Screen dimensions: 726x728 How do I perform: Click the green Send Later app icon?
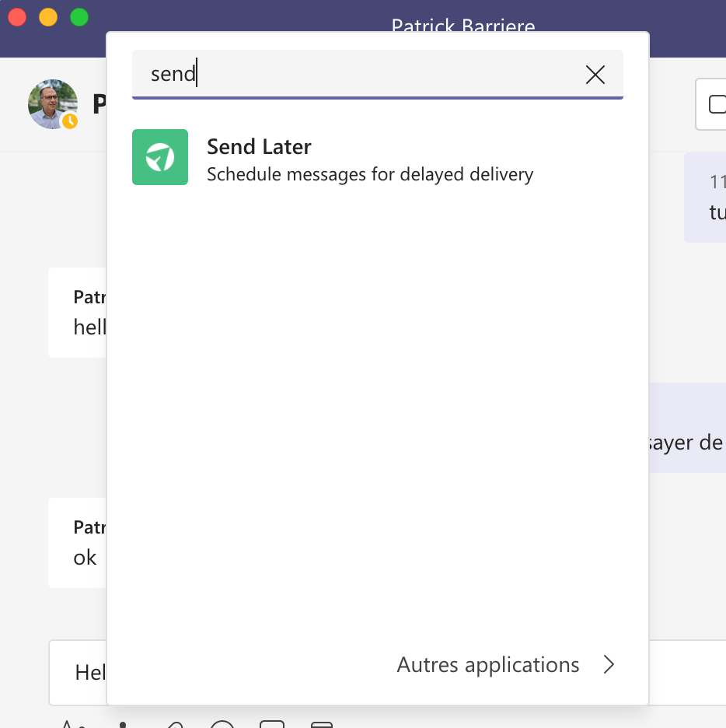[x=160, y=157]
